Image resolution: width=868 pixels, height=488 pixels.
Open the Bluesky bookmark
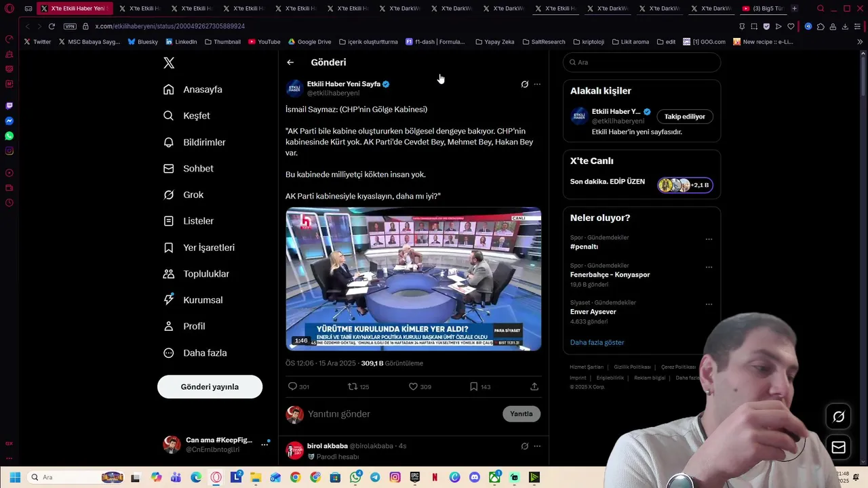143,42
